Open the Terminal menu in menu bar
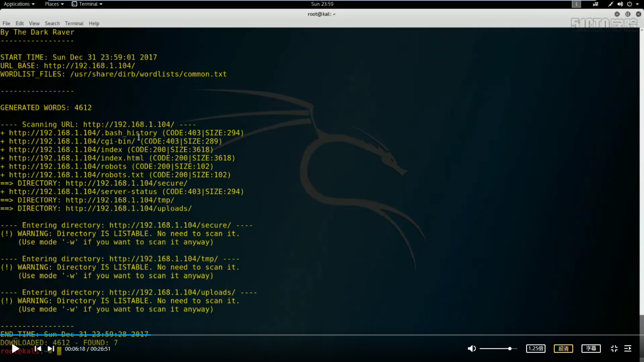 pyautogui.click(x=74, y=23)
